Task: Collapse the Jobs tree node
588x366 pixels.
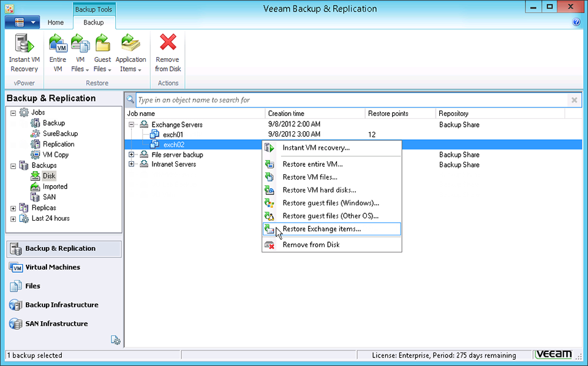Action: 13,113
